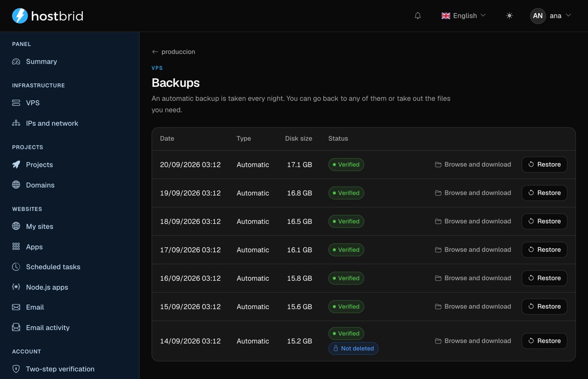Click the IPs and network icon
Image resolution: width=588 pixels, height=379 pixels.
[16, 123]
